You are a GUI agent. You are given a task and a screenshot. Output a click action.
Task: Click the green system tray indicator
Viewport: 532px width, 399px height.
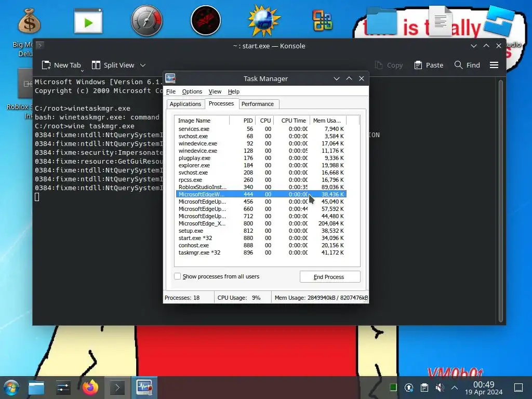(393, 388)
